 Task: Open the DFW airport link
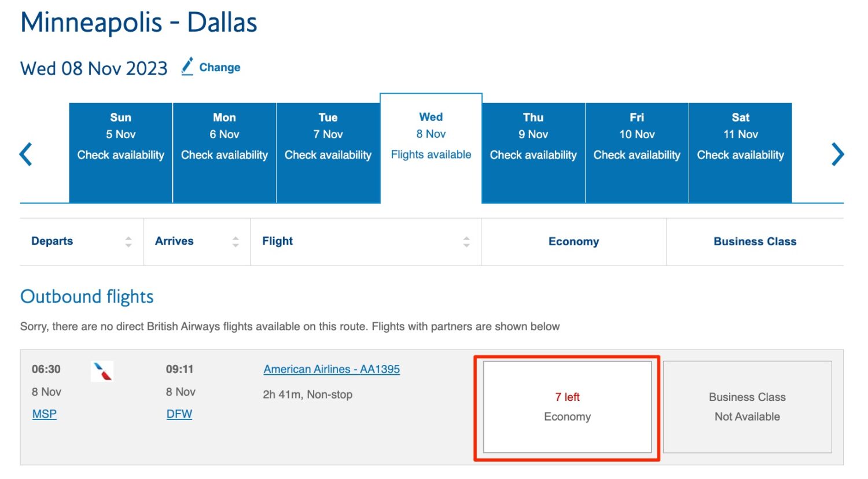click(x=179, y=414)
